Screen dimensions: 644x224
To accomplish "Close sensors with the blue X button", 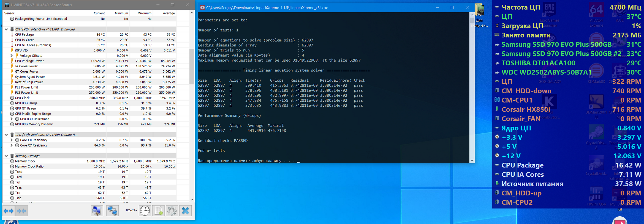I will [x=186, y=211].
